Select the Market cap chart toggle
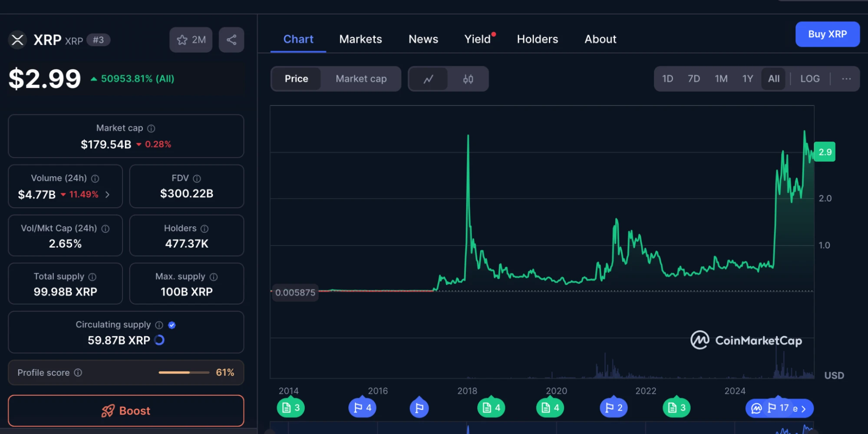The image size is (868, 434). [361, 79]
